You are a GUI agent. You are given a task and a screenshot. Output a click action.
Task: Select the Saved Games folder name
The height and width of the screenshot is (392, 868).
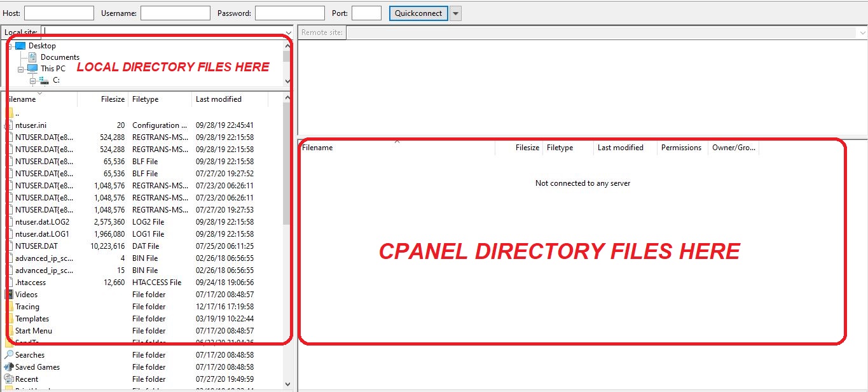click(38, 367)
